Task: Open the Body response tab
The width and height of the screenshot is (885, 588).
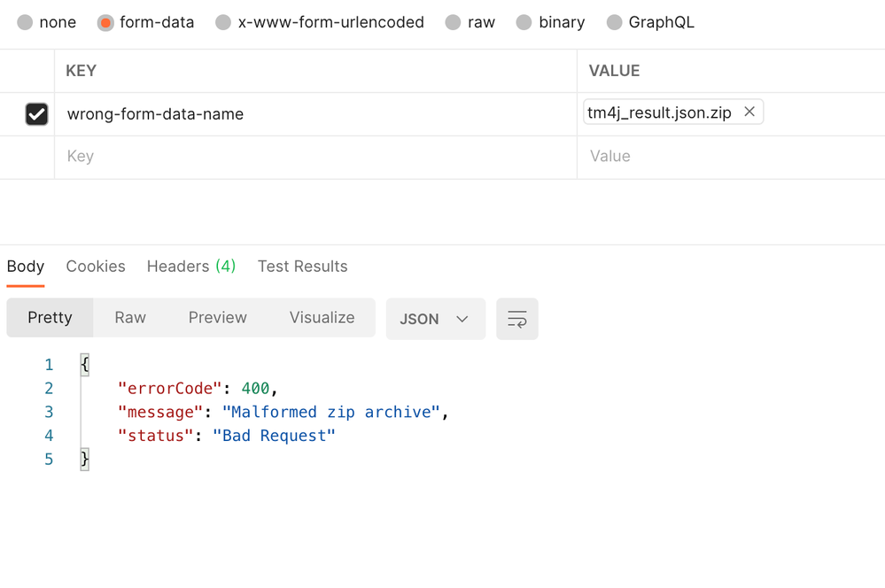Action: (x=26, y=267)
